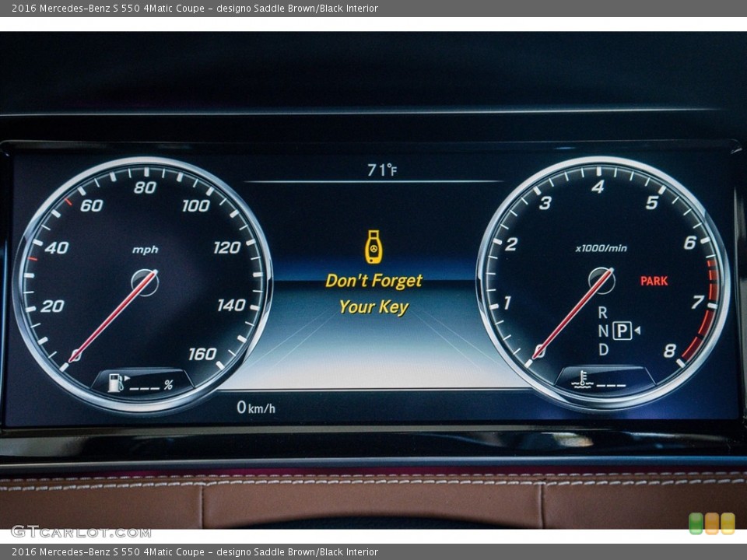Viewport: 747px width, 560px height.
Task: Click the green-orange-yellow squares logo
Action: [712, 523]
